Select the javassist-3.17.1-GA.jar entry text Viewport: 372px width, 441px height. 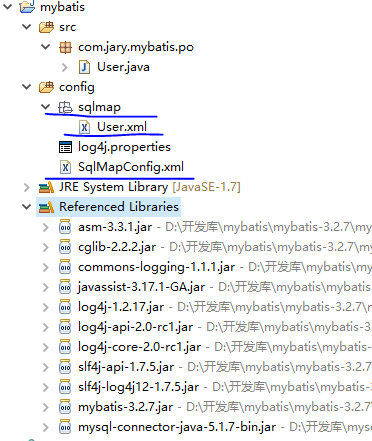click(141, 287)
